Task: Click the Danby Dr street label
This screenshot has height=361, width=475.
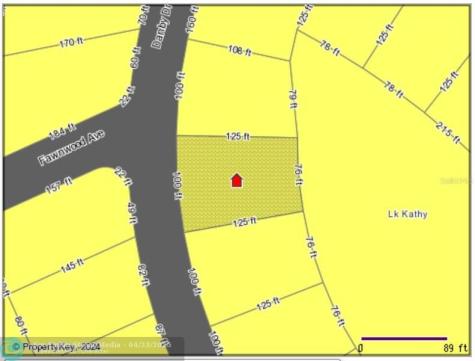Action: point(161,27)
